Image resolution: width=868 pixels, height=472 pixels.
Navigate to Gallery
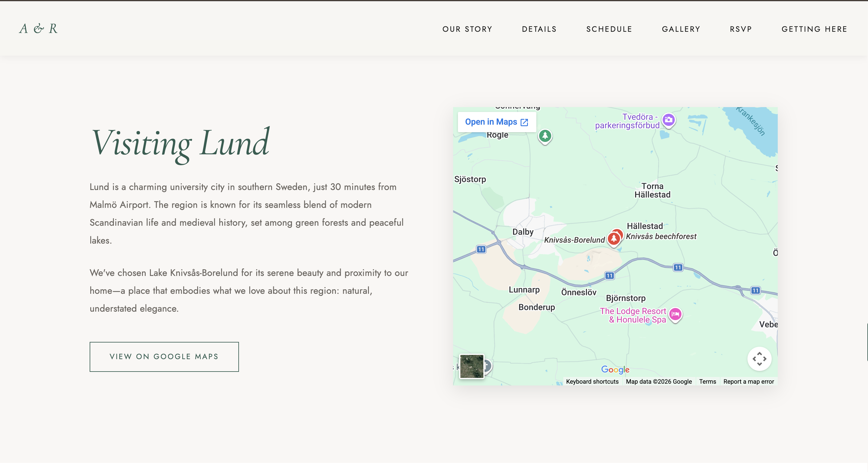pos(681,29)
